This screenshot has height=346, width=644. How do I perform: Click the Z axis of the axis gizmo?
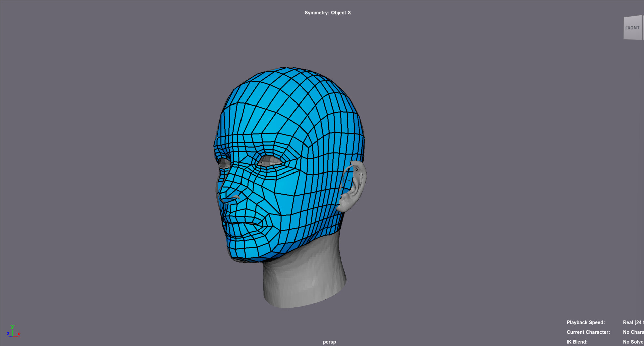click(x=8, y=334)
